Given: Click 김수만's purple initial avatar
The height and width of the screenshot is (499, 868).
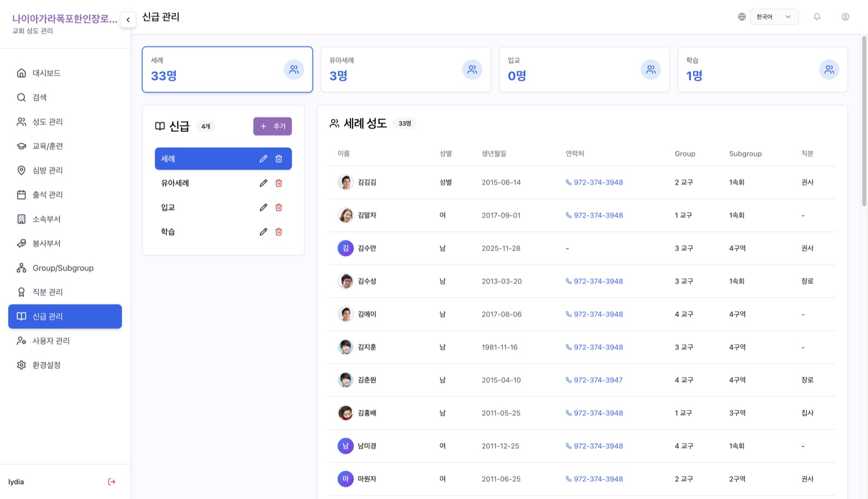Looking at the screenshot, I should coord(346,248).
